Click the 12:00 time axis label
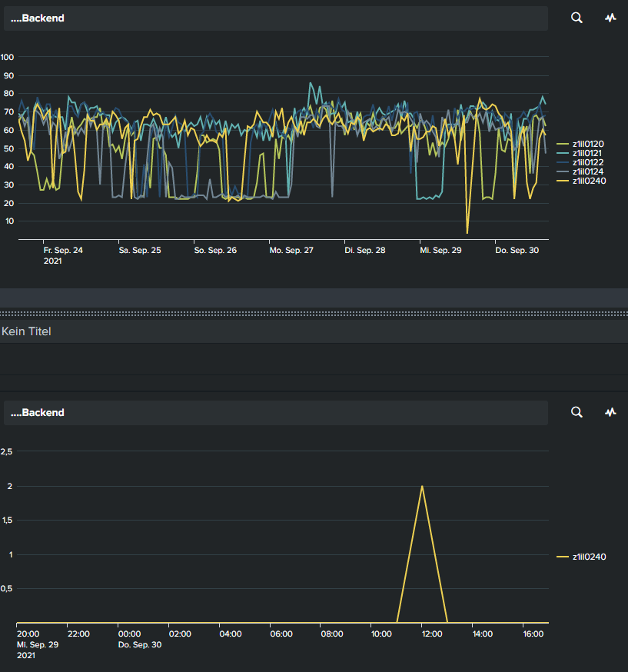This screenshot has height=672, width=628. 431,634
